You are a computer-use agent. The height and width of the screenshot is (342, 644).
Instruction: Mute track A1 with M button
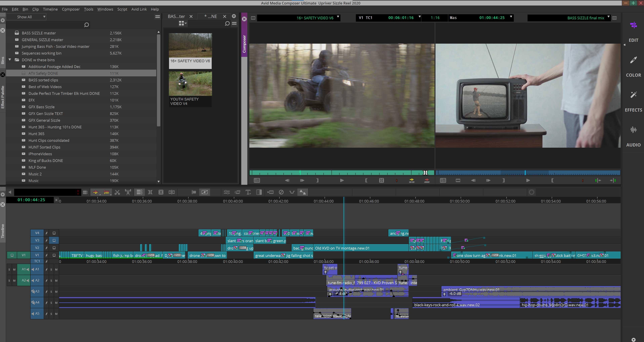pyautogui.click(x=56, y=270)
